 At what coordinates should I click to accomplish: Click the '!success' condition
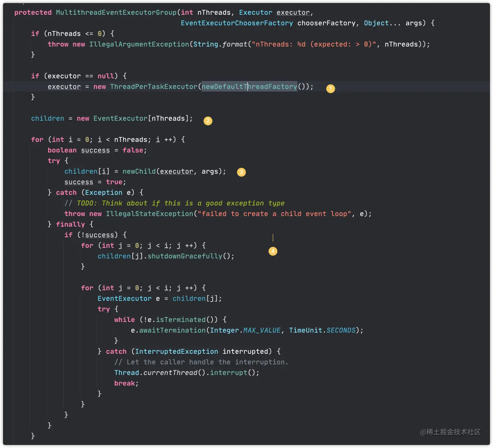[x=98, y=235]
